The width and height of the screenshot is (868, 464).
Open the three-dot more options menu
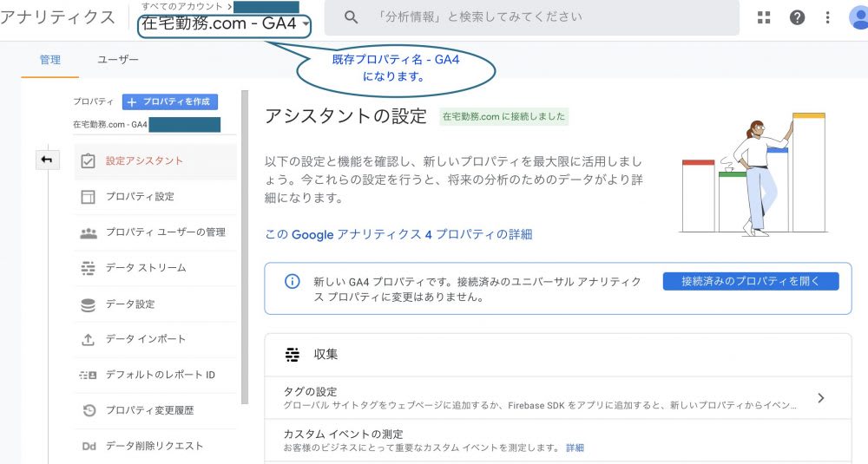tap(827, 17)
